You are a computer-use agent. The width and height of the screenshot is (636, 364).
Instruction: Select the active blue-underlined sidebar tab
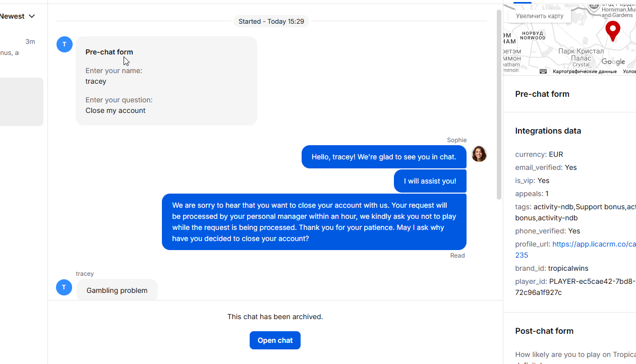522,2
